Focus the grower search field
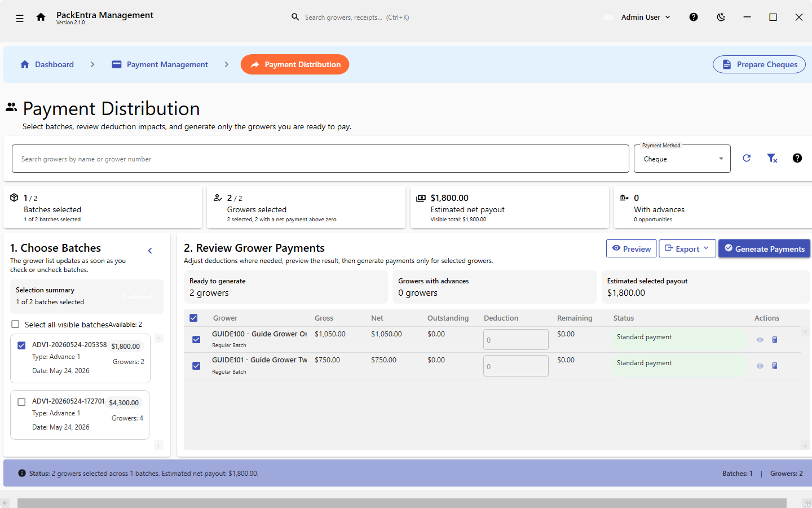The image size is (812, 508). [320, 159]
